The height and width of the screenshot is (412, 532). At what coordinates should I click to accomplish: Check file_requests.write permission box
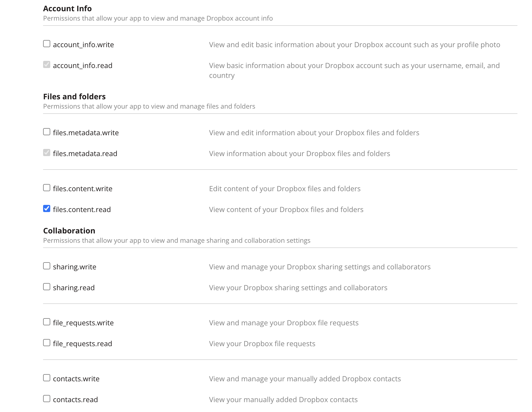(x=47, y=322)
